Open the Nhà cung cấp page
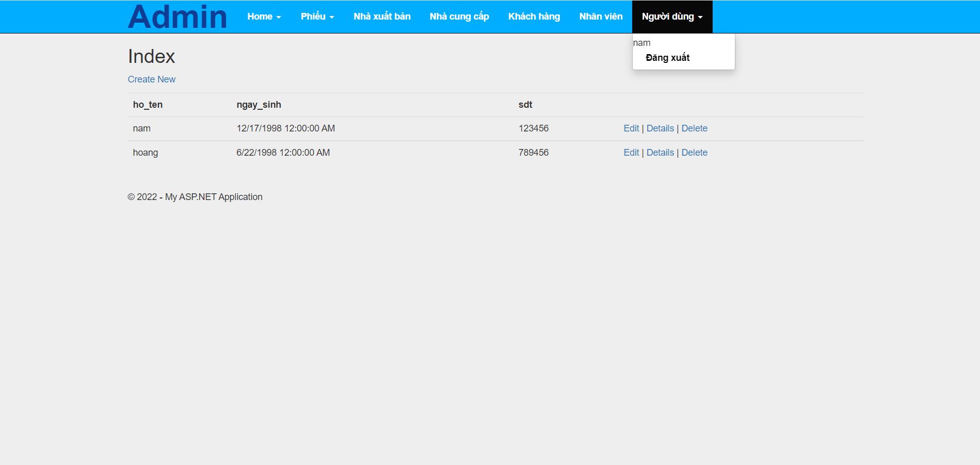The height and width of the screenshot is (465, 980). [x=459, y=16]
